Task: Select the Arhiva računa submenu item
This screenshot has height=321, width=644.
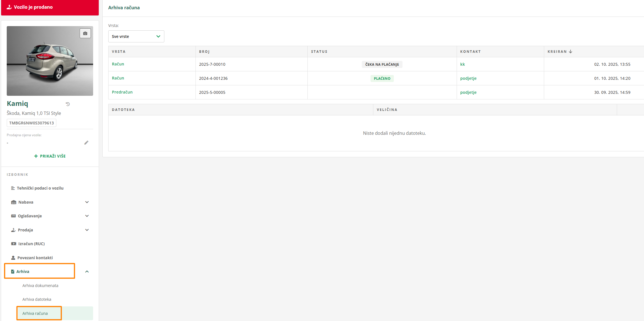Action: point(35,313)
